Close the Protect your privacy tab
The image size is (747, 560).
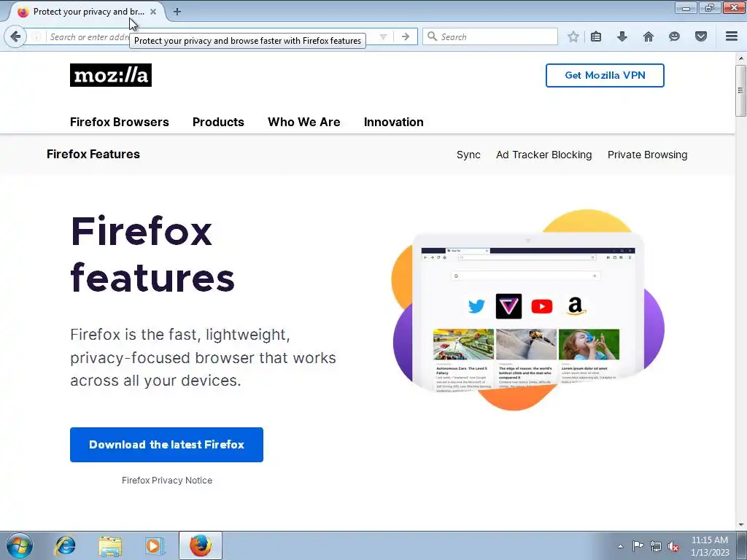coord(153,12)
